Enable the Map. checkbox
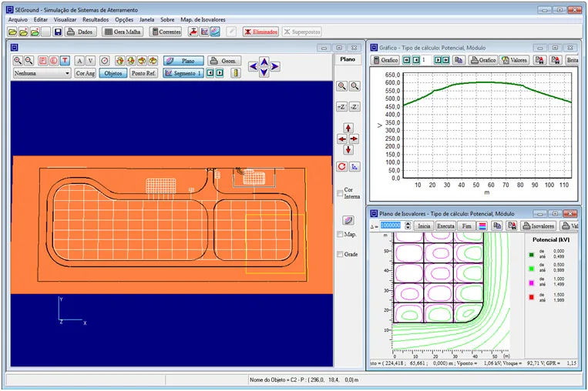The image size is (588, 391). pos(340,235)
